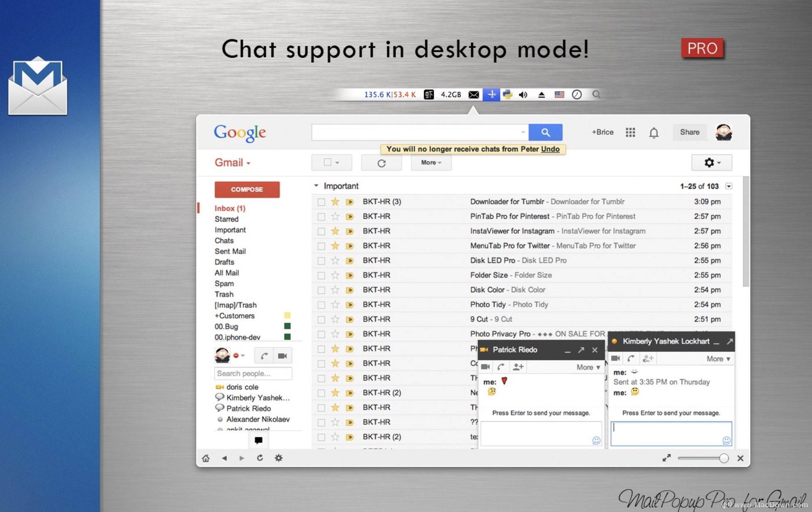Click the yellow +Customers label color swatch

287,315
